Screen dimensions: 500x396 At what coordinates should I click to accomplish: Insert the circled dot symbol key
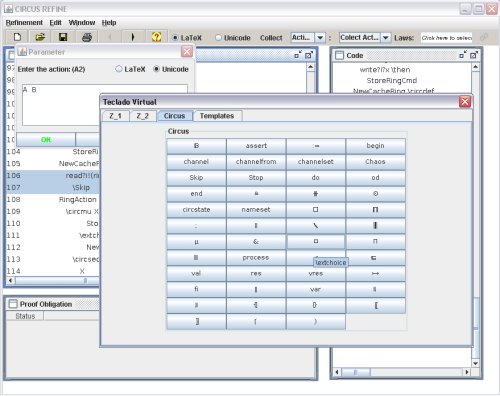(x=376, y=194)
